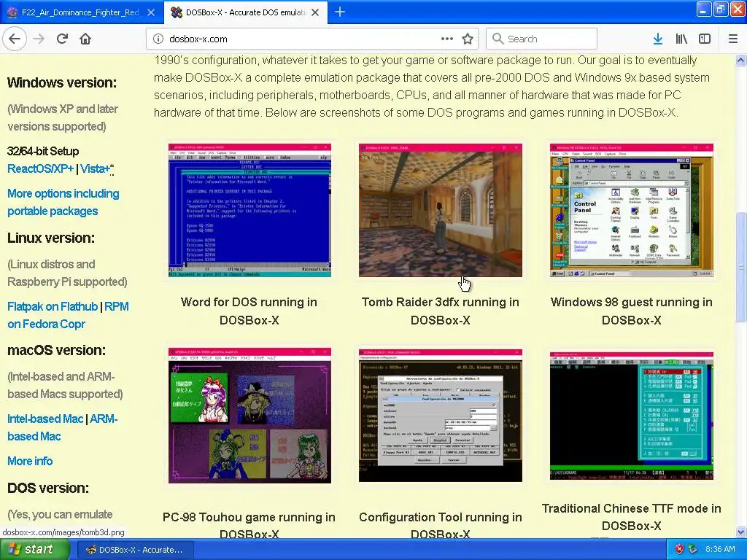Click the forward navigation arrow
This screenshot has height=560, width=747.
(39, 39)
